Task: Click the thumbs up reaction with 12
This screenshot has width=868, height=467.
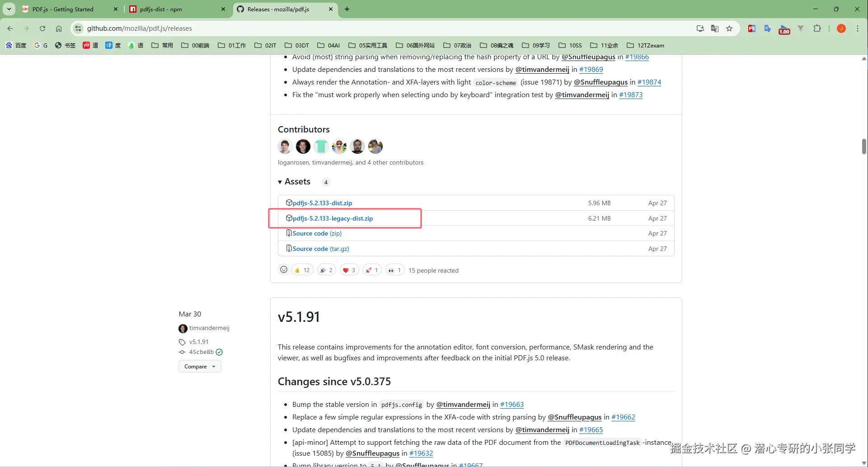Action: 302,270
